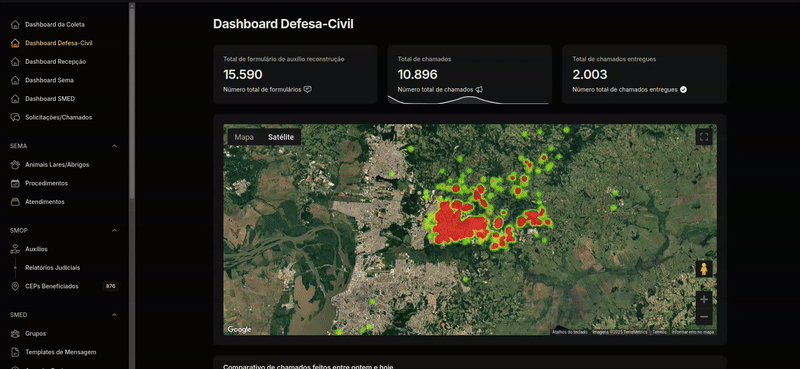Click Atalhos do teclado on the map
This screenshot has width=800, height=369.
tap(569, 332)
